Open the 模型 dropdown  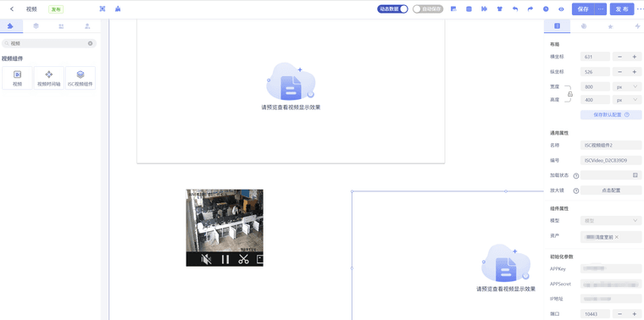[x=611, y=221]
